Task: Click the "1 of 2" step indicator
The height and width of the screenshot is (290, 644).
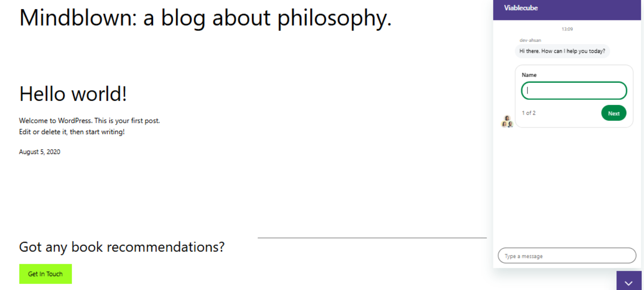Action: (x=529, y=113)
